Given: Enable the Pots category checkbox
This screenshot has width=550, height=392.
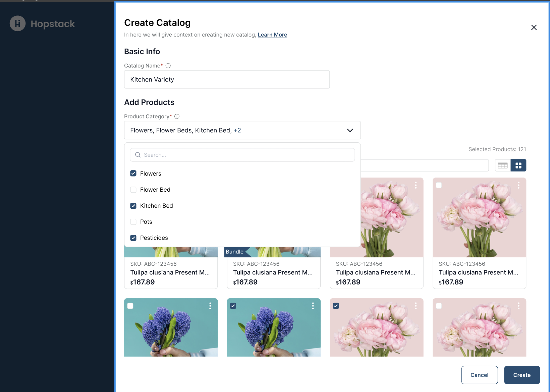Looking at the screenshot, I should pos(133,222).
